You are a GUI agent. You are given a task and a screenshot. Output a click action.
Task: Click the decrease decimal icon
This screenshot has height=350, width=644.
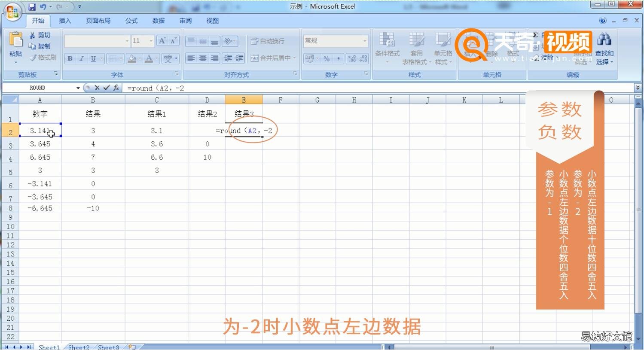pos(363,58)
